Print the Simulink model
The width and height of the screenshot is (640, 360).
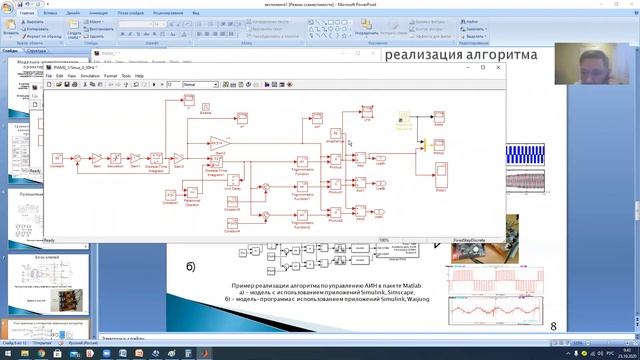pos(75,84)
